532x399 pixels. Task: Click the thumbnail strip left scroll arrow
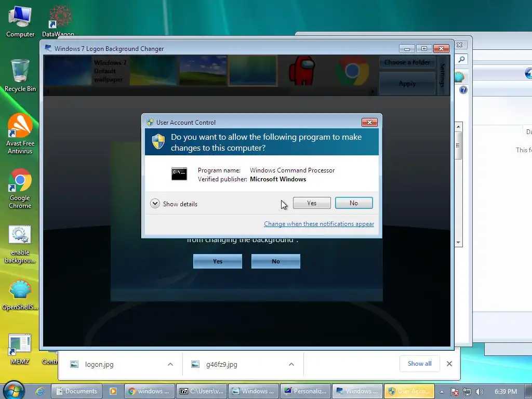tap(47, 91)
